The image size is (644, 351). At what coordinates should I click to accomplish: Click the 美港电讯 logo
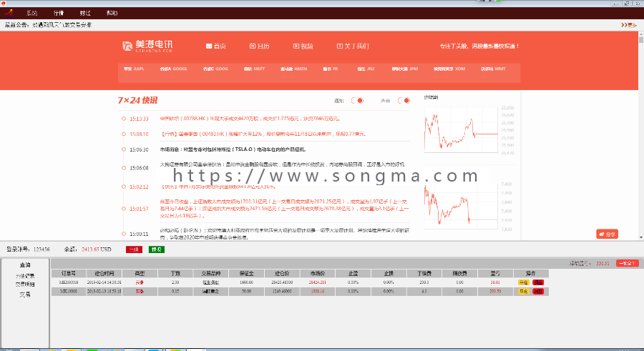pyautogui.click(x=147, y=46)
